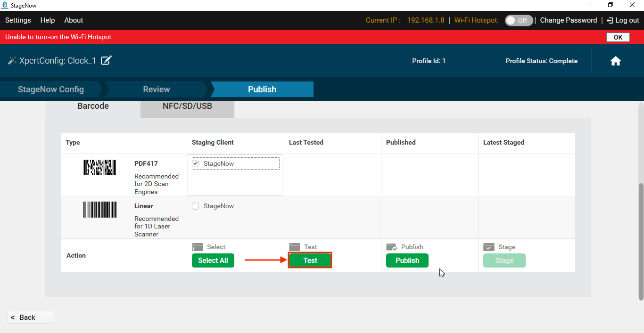Image resolution: width=644 pixels, height=333 pixels.
Task: Click the StageNow app icon in title bar
Action: [5, 5]
